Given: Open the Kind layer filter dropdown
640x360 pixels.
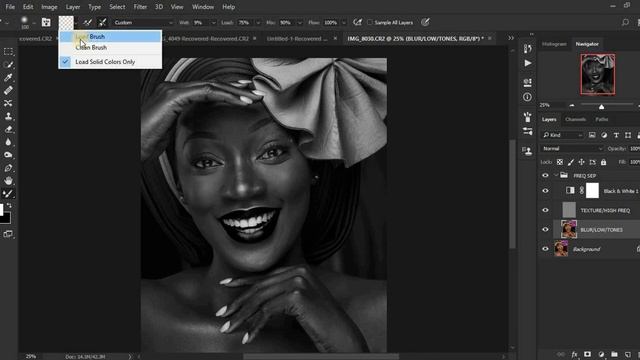Looking at the screenshot, I should point(562,135).
